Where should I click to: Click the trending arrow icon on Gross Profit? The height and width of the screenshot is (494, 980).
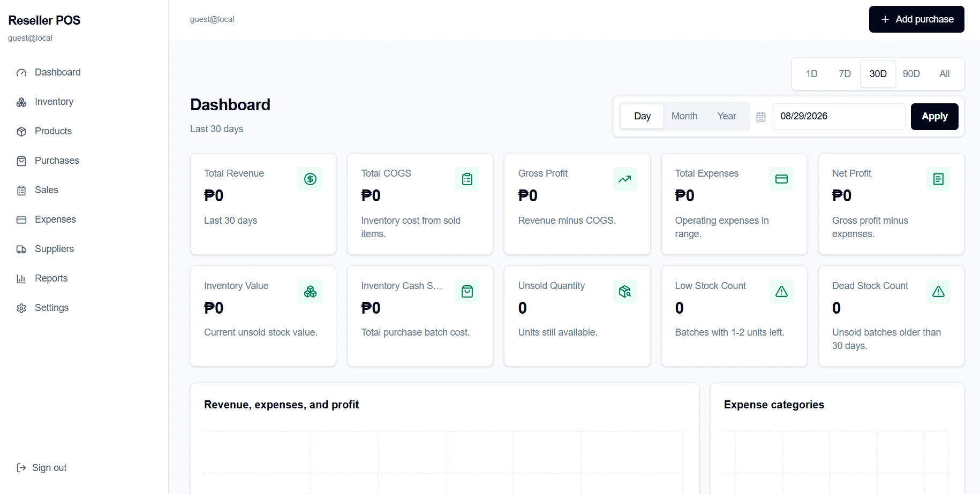pyautogui.click(x=624, y=179)
